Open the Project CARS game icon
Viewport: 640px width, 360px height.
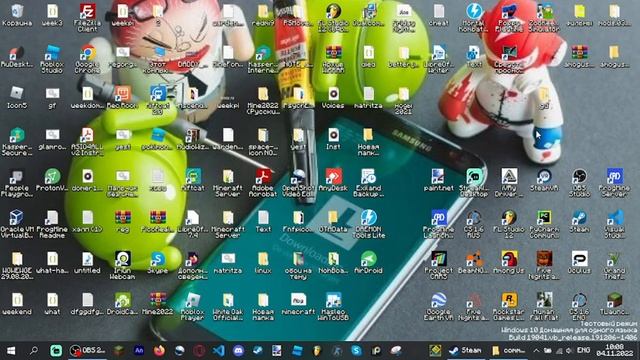click(439, 265)
